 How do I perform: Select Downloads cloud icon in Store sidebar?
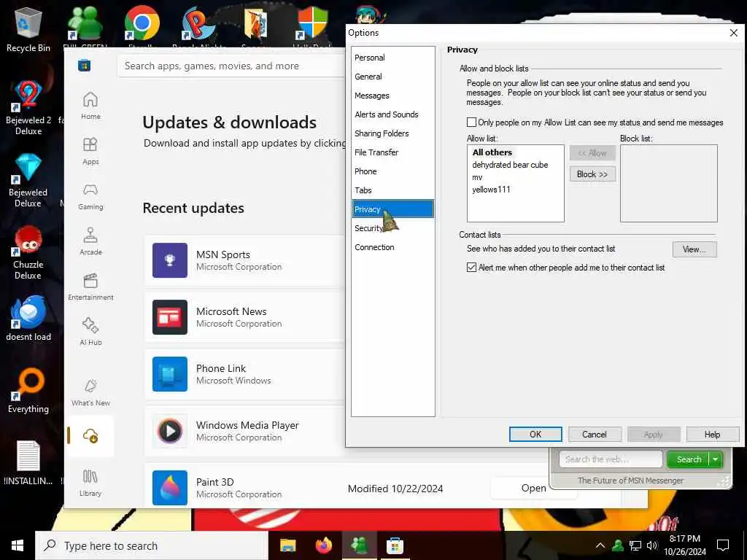(90, 436)
